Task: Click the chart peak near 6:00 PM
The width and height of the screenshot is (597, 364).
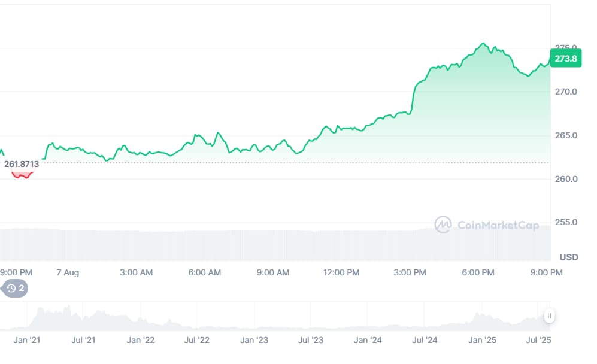Action: pos(484,44)
